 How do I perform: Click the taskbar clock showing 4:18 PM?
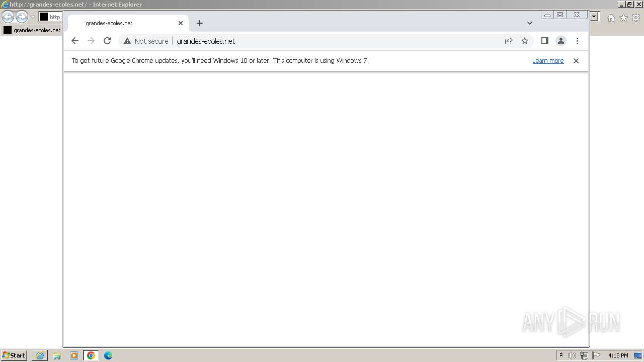point(618,355)
